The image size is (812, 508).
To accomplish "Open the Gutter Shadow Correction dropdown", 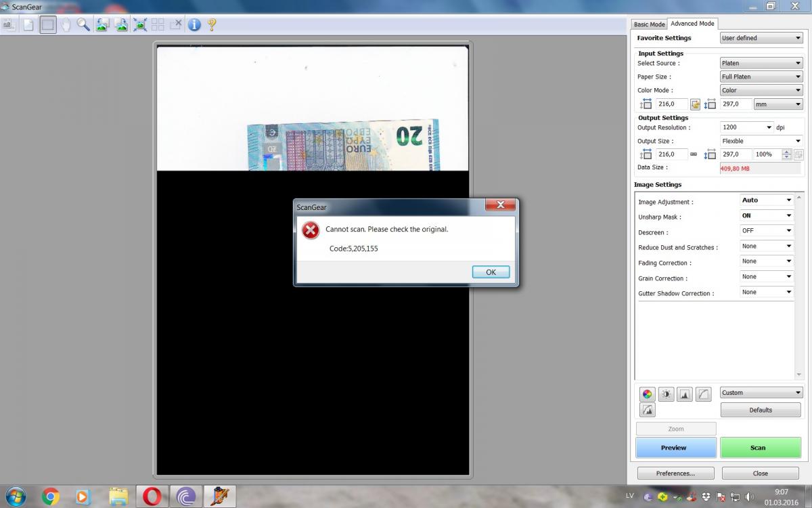I will pyautogui.click(x=767, y=292).
